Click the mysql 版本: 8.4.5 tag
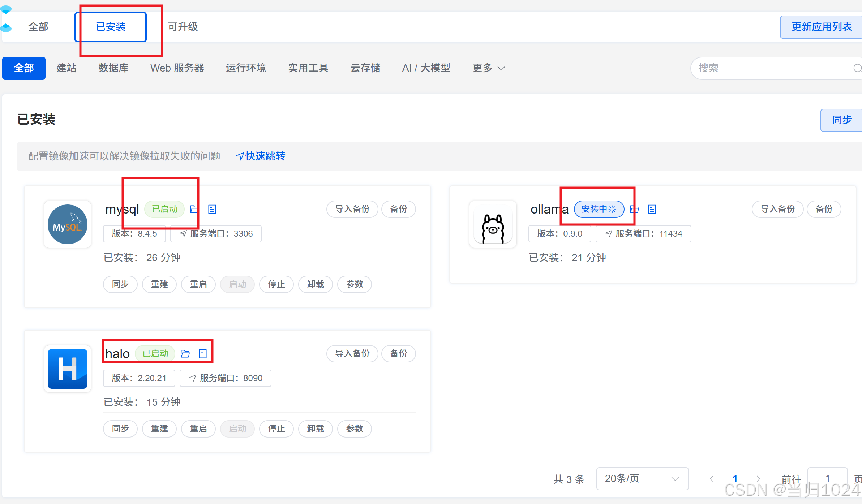 tap(134, 234)
